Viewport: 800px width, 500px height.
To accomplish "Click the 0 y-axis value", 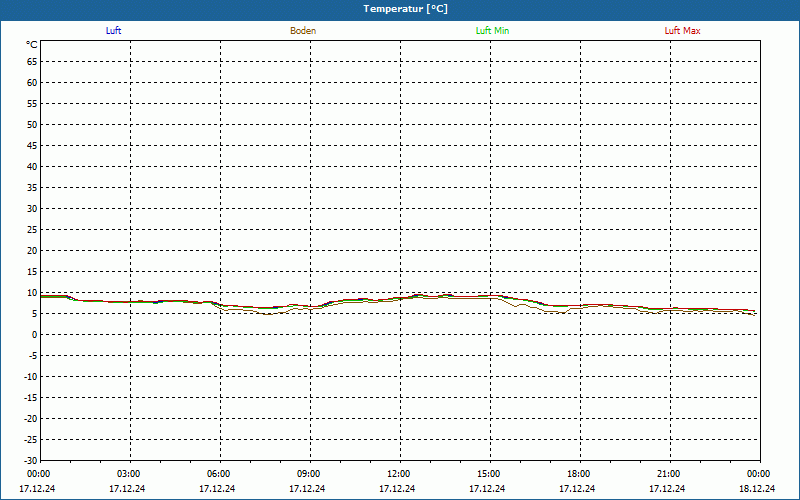I will [35, 335].
